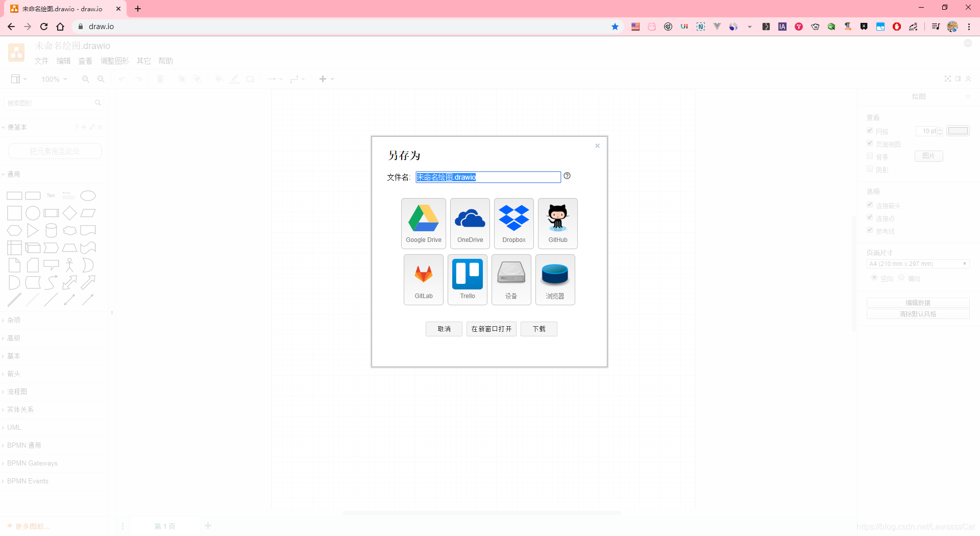Collapse the 通用 general shapes section

pos(14,174)
